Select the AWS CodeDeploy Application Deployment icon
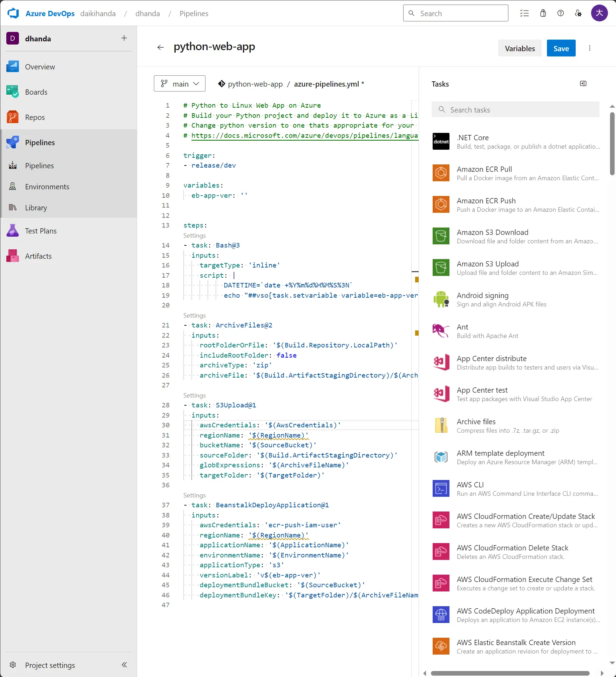This screenshot has width=616, height=677. pyautogui.click(x=441, y=615)
